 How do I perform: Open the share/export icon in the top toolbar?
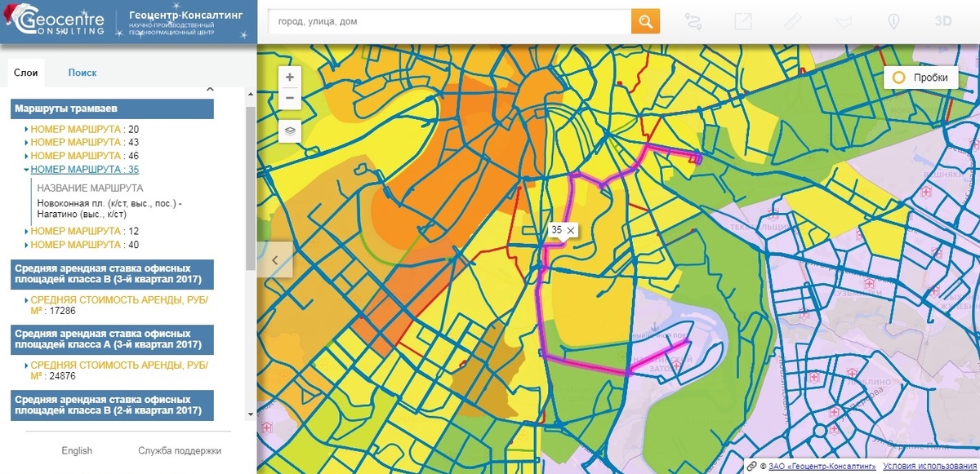(x=743, y=20)
